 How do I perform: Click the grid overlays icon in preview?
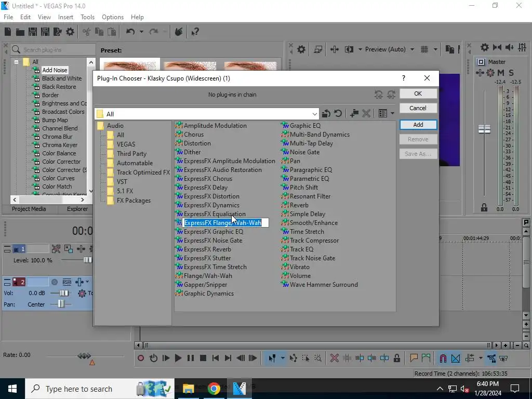424,49
